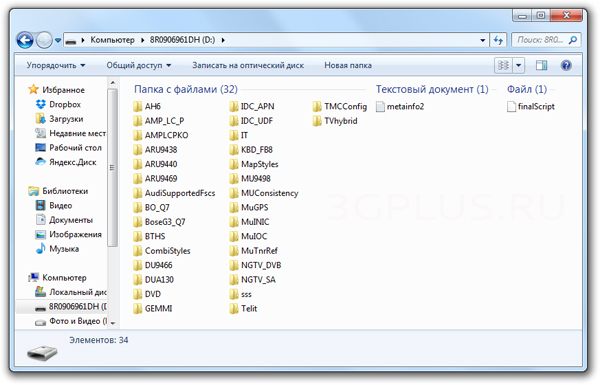Screen dimensions: 600x385
Task: Select the TVhybrid folder icon
Action: pos(317,121)
